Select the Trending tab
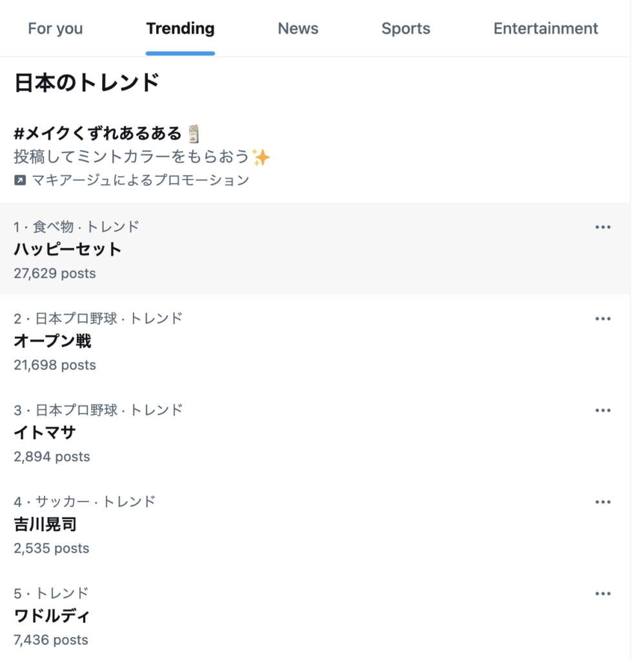 pyautogui.click(x=180, y=29)
